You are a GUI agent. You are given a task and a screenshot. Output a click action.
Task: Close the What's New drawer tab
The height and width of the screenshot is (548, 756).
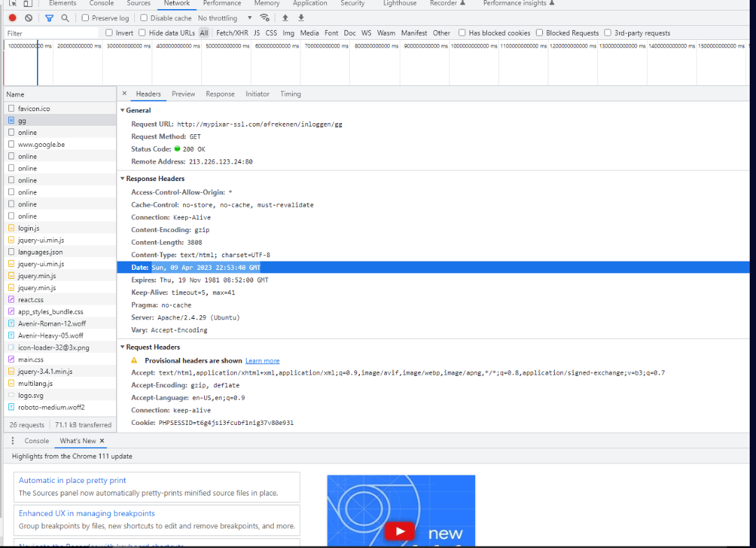tap(102, 441)
